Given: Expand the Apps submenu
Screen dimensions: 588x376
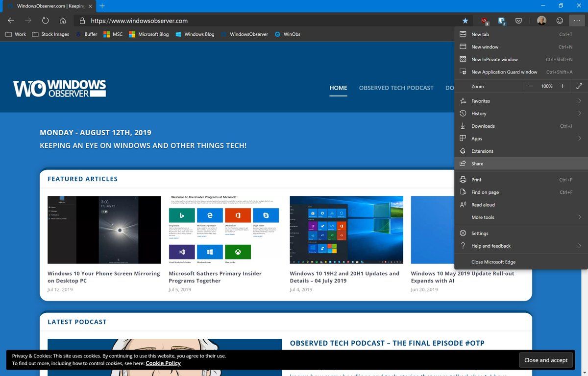Looking at the screenshot, I should [x=521, y=139].
